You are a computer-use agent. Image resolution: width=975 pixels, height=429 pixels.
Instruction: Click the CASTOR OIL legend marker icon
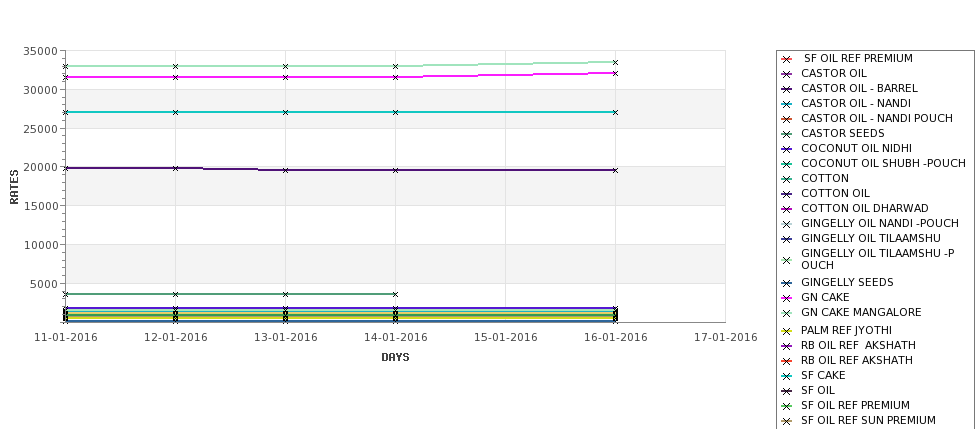[x=786, y=74]
